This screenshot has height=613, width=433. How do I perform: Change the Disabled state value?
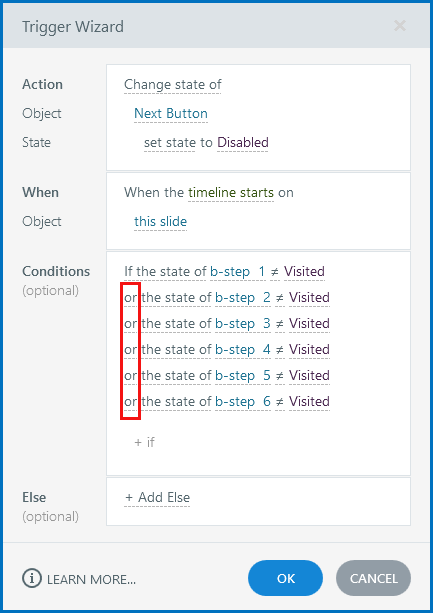[x=243, y=142]
